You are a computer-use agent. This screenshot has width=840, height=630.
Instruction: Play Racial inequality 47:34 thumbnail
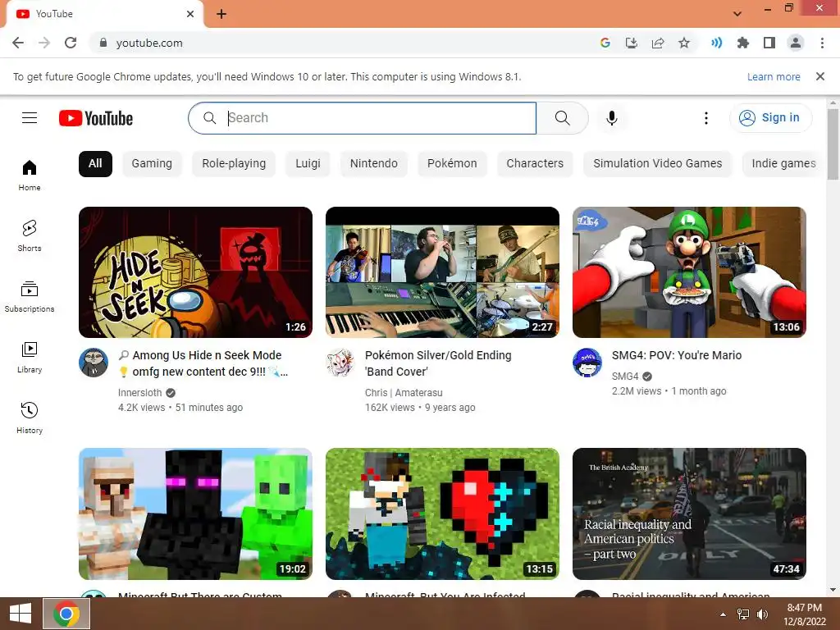pyautogui.click(x=689, y=514)
